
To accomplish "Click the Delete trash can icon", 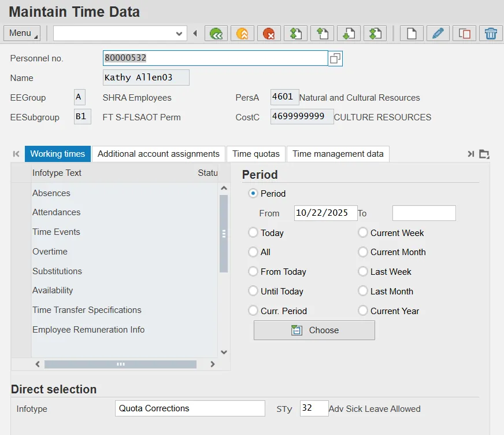I will click(491, 34).
